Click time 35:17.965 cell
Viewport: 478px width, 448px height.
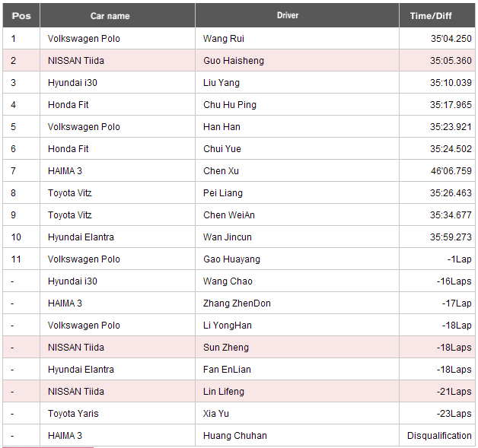[450, 104]
